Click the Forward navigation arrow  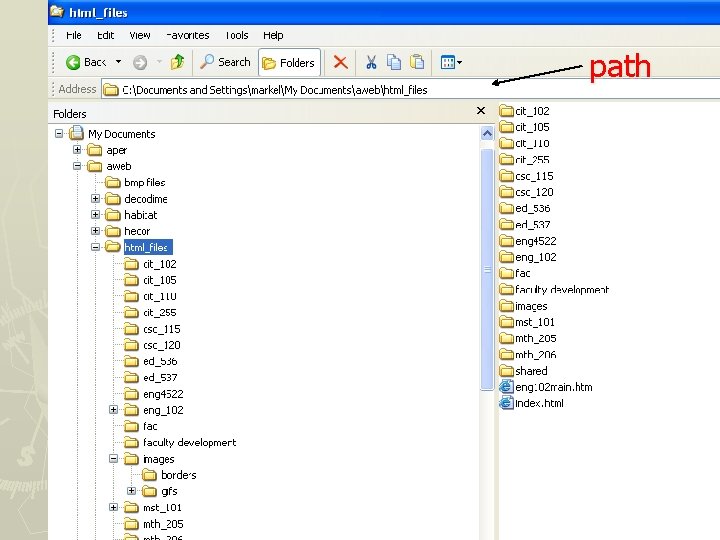pos(140,62)
